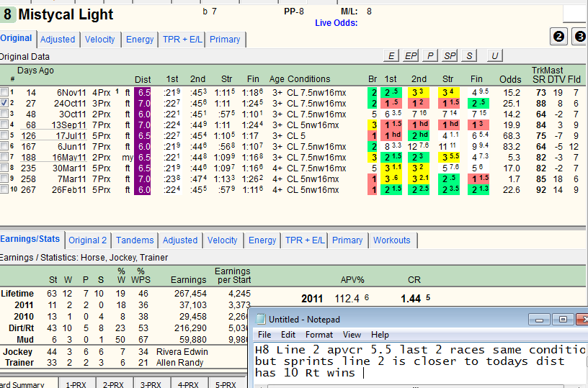Tick the checkbox for race line 8
Image resolution: width=588 pixels, height=388 pixels.
pyautogui.click(x=4, y=168)
